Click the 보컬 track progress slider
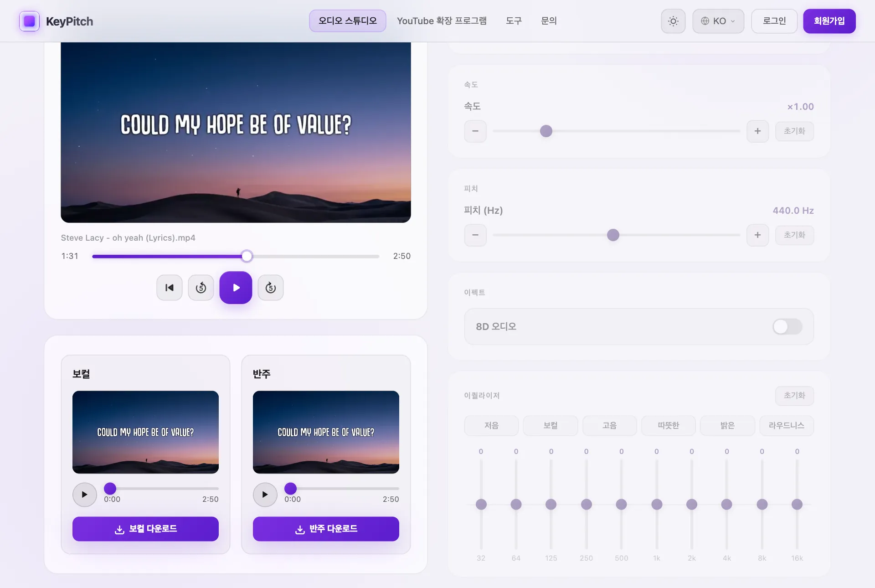 click(161, 489)
